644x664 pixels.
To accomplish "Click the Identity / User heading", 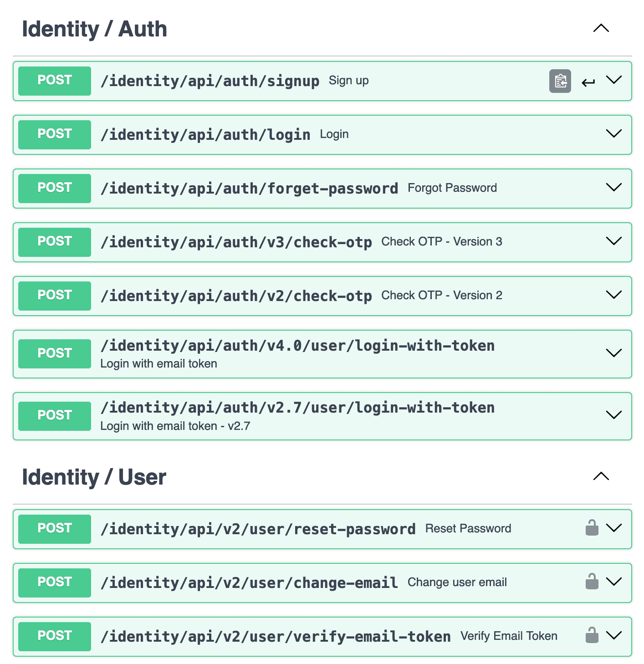I will pos(94,477).
